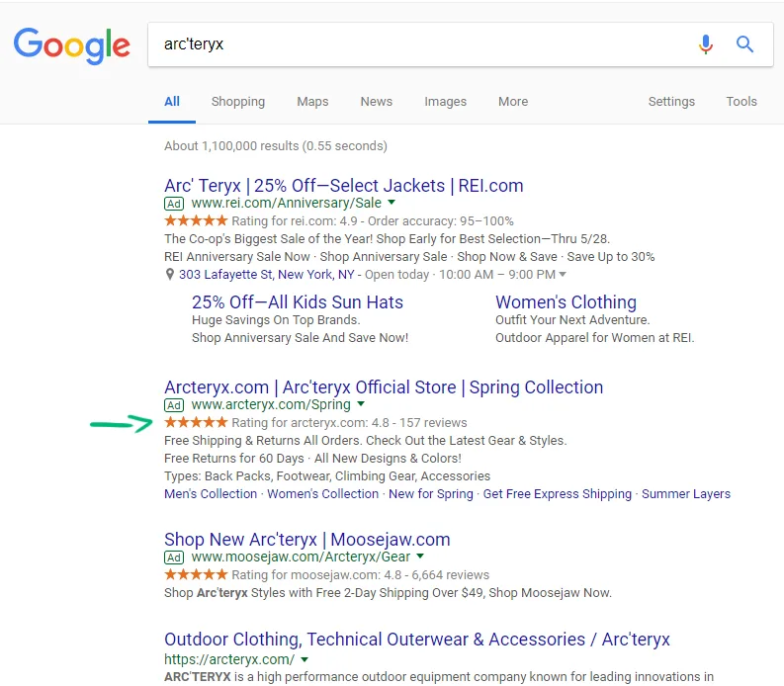Open the Men's Collection sitelink
The width and height of the screenshot is (784, 686).
coord(211,494)
